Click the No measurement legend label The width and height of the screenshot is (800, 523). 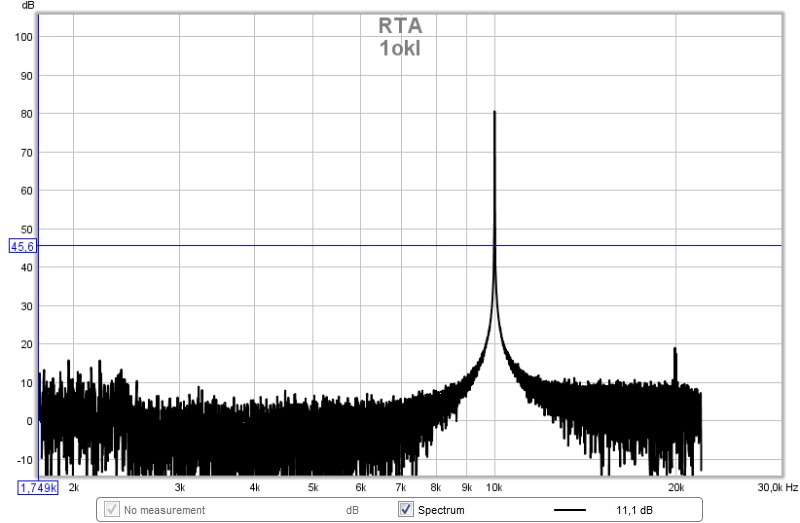coord(165,510)
